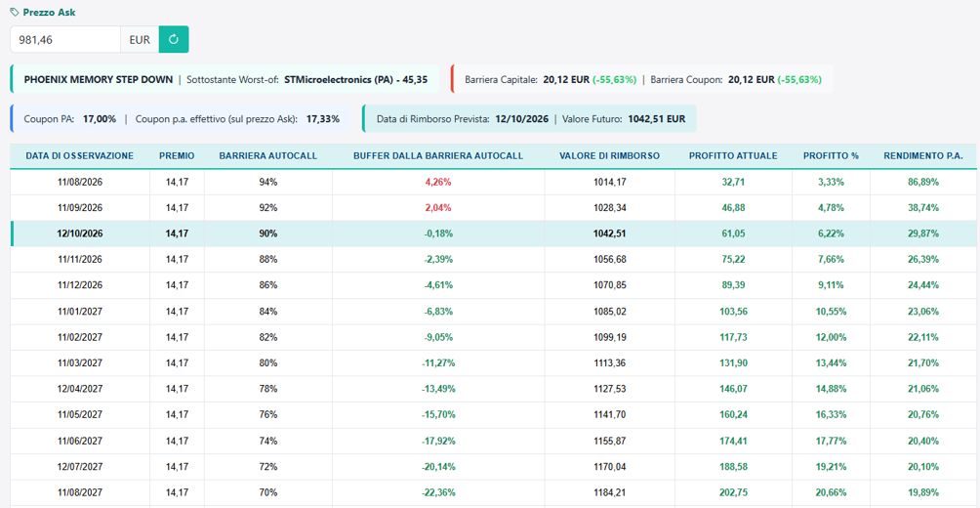980x508 pixels.
Task: Click the Prezzo Ask tag icon
Action: [15, 12]
